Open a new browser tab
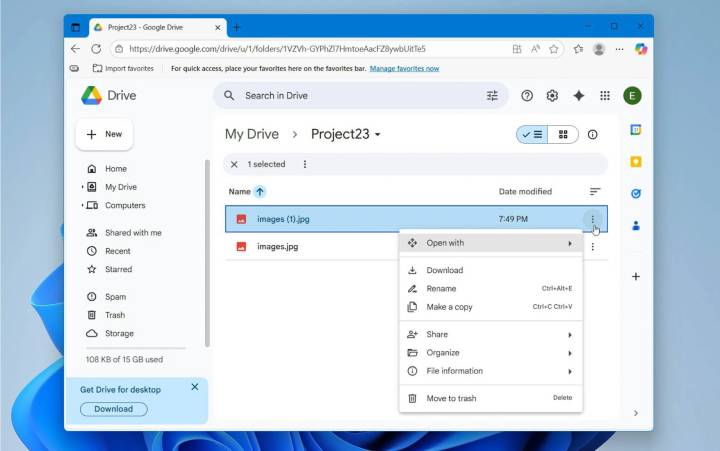 (236, 28)
